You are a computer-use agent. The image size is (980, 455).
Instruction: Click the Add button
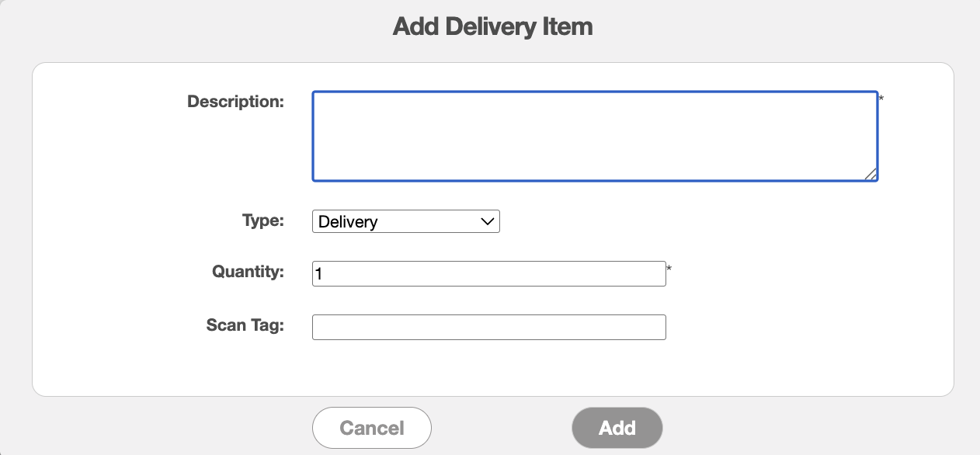pyautogui.click(x=617, y=428)
